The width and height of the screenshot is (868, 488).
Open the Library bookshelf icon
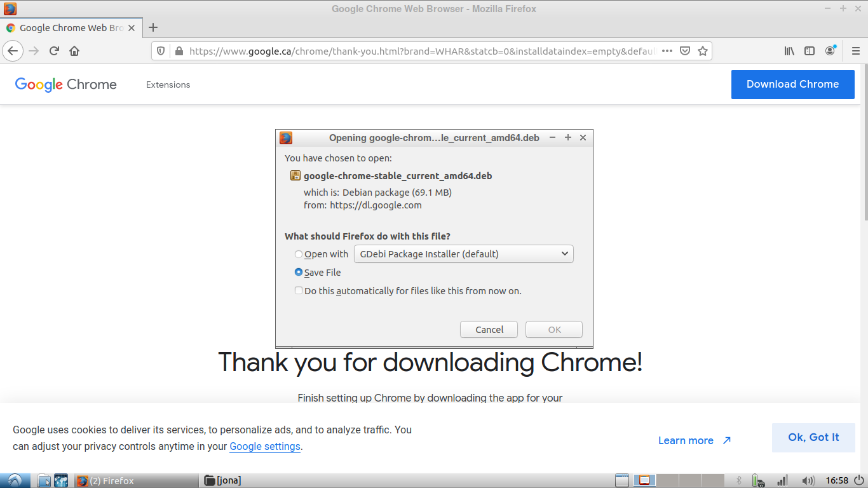click(x=789, y=51)
